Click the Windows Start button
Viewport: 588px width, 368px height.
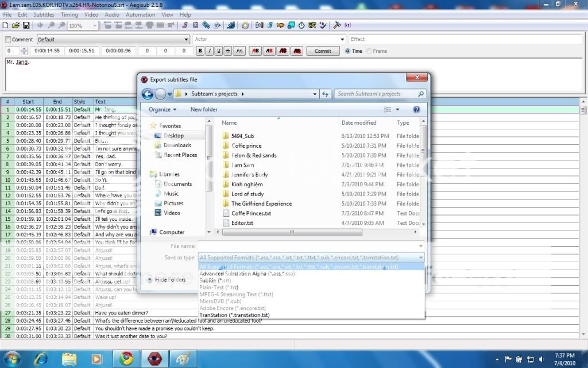(12, 359)
